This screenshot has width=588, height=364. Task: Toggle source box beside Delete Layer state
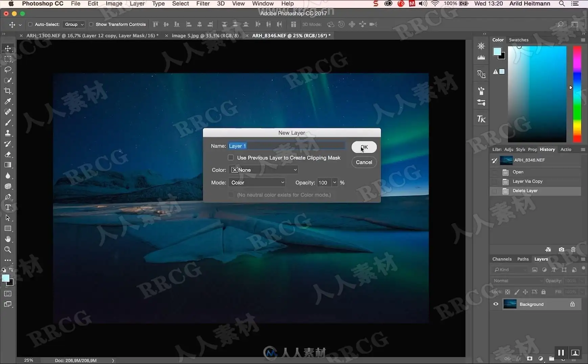(495, 191)
